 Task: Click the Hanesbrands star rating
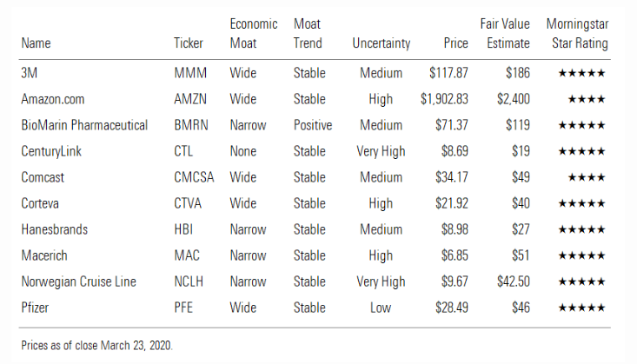point(583,230)
